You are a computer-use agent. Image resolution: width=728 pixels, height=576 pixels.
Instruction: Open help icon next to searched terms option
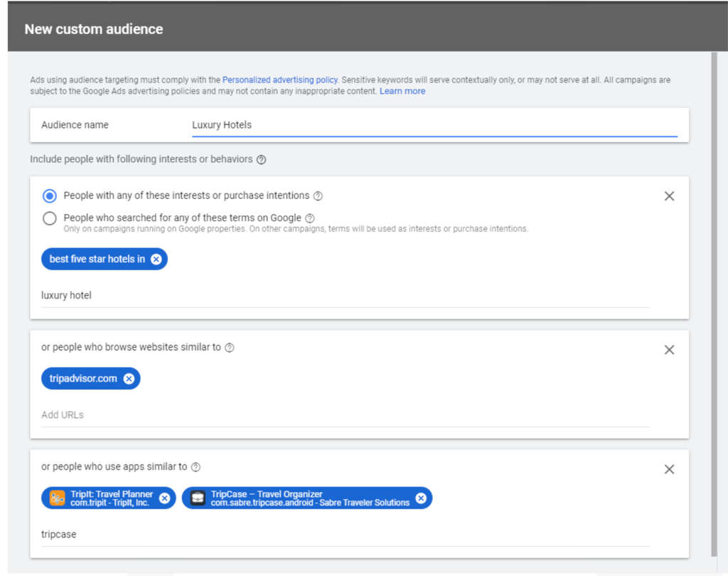pyautogui.click(x=310, y=218)
